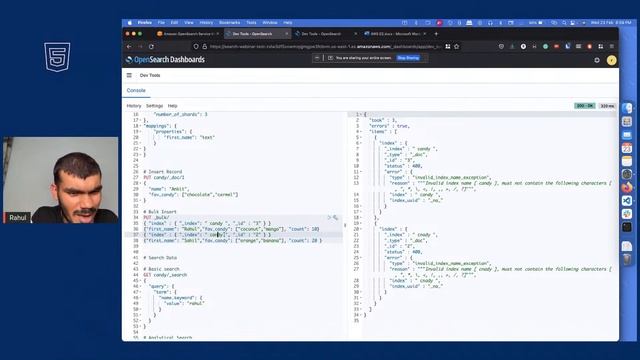Open the settings gear in the Dashboards header
This screenshot has width=640, height=360.
coord(597,60)
